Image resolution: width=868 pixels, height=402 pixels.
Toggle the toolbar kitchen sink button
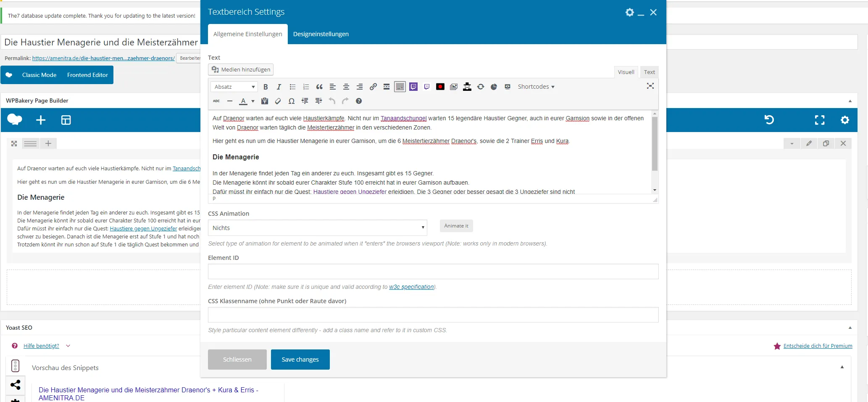pyautogui.click(x=400, y=87)
